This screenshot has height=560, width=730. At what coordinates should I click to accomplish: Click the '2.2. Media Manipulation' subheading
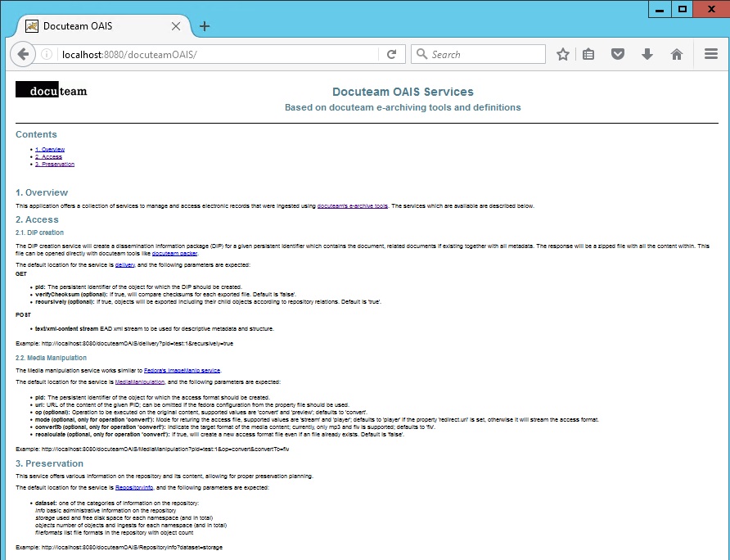click(52, 358)
